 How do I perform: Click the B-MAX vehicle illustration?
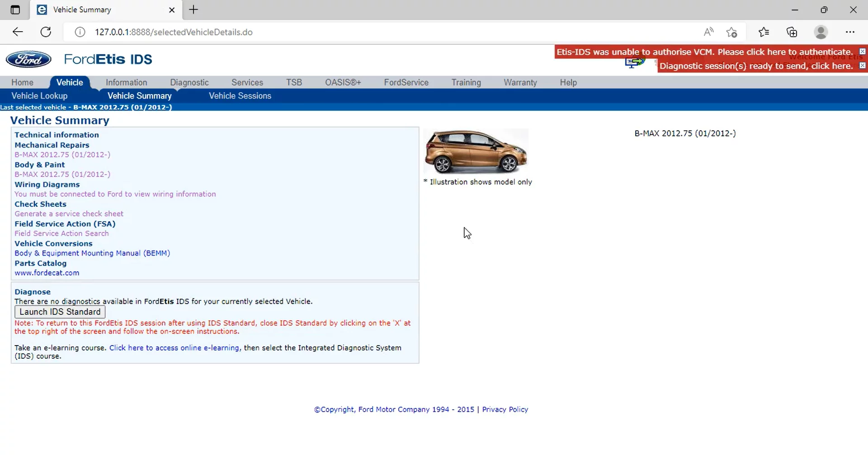click(476, 152)
